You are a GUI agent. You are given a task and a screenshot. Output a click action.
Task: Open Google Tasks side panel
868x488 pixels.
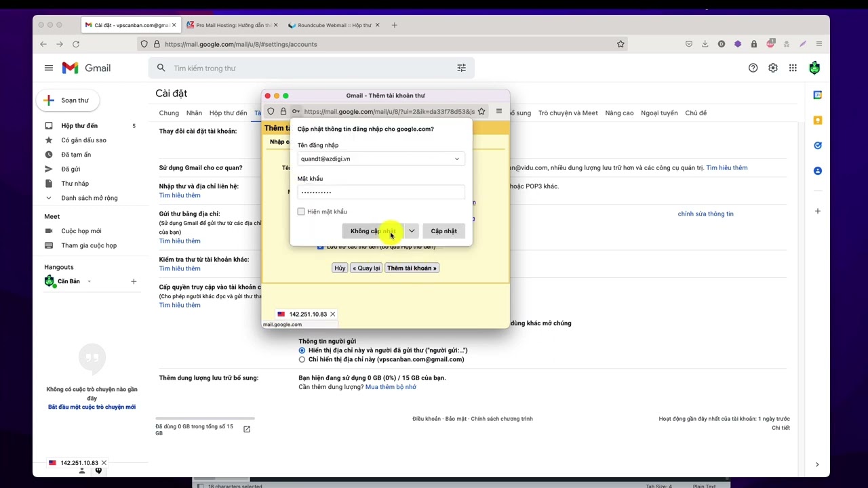817,145
